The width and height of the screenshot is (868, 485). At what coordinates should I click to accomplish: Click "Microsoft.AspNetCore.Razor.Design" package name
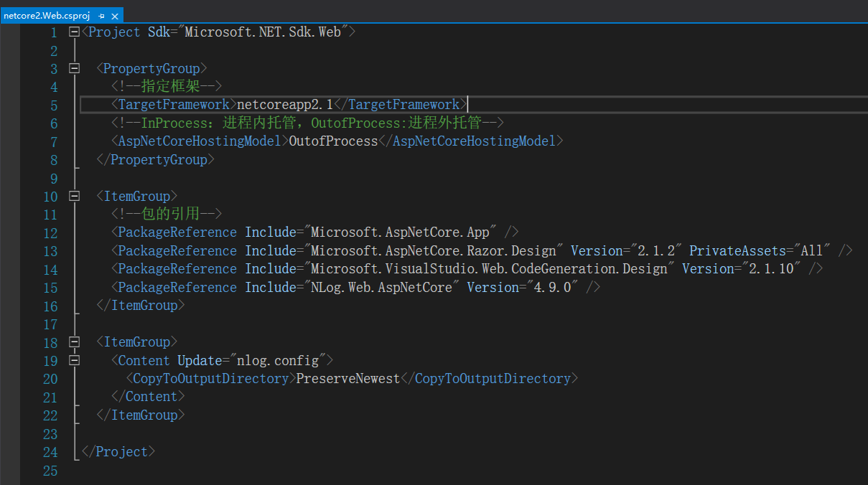click(434, 251)
